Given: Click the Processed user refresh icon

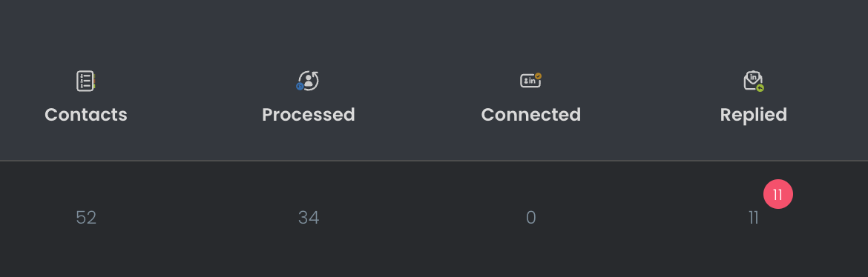Looking at the screenshot, I should coord(308,81).
